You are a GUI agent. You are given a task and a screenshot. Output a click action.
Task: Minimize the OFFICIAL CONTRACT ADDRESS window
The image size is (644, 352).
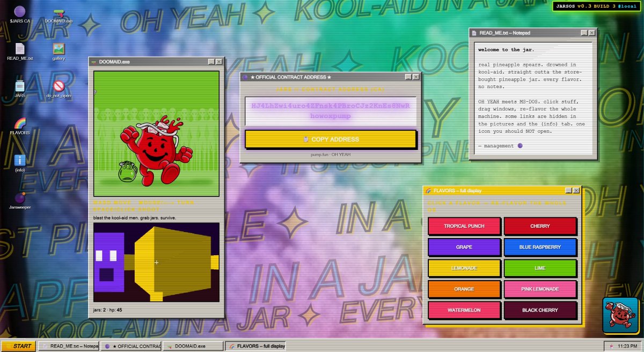(x=408, y=77)
